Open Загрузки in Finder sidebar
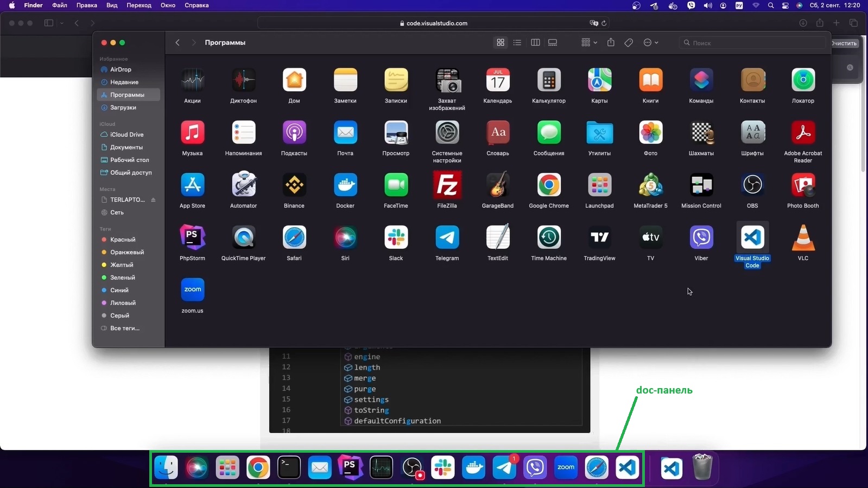 pos(128,107)
